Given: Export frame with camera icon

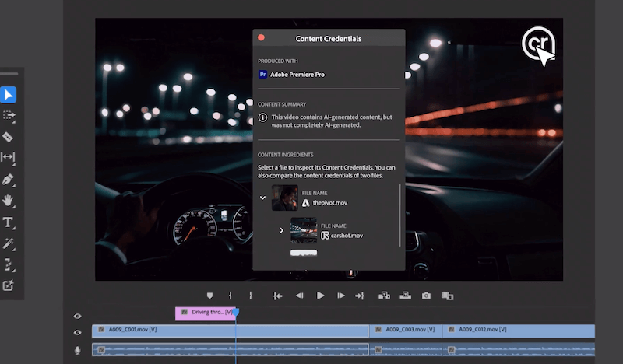Looking at the screenshot, I should coord(426,296).
